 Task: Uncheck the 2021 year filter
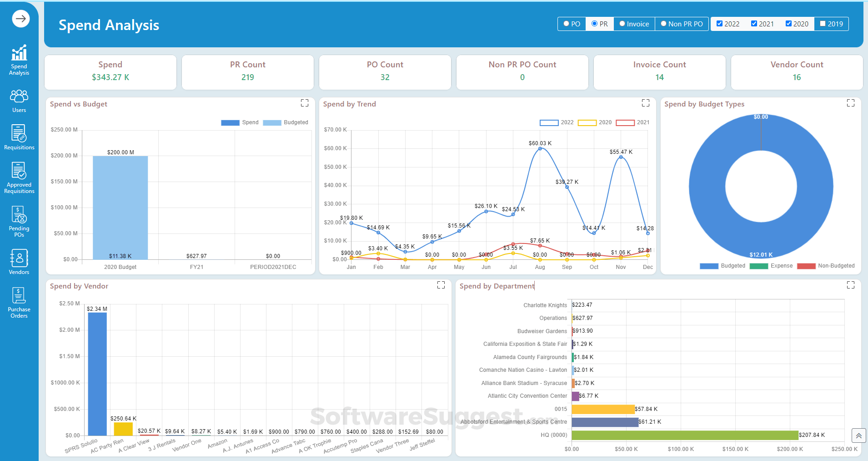pyautogui.click(x=755, y=23)
